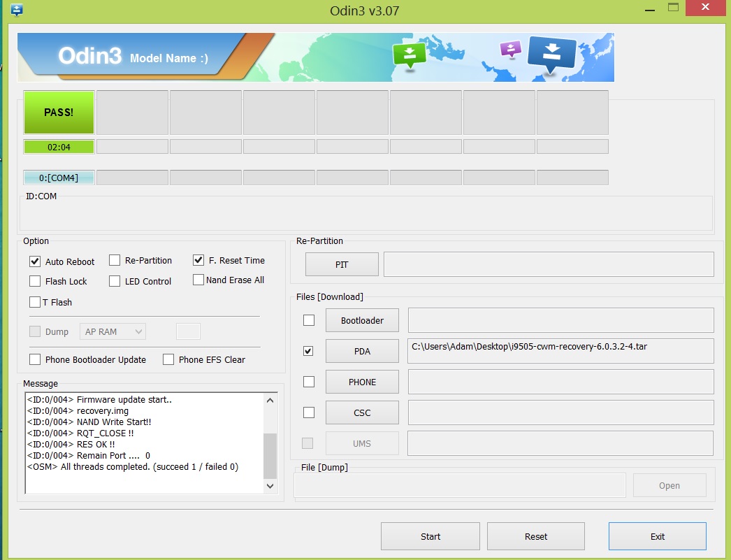Image resolution: width=731 pixels, height=560 pixels.
Task: Click the 'RES OK !!' log line
Action: [x=71, y=445]
